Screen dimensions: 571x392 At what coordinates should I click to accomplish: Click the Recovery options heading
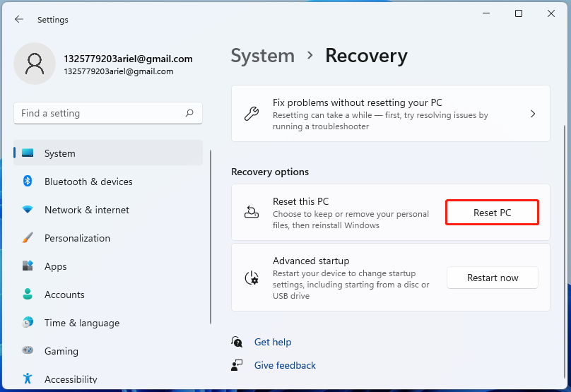coord(270,172)
